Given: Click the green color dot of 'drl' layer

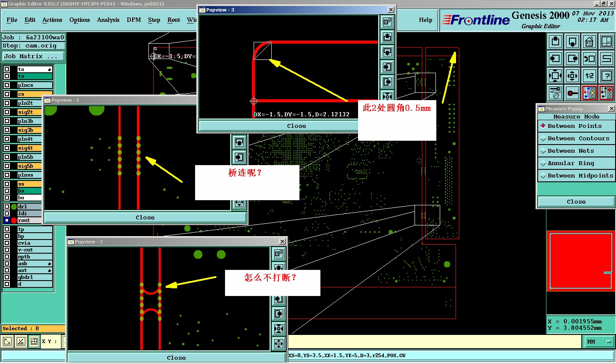Looking at the screenshot, I should pyautogui.click(x=14, y=207).
